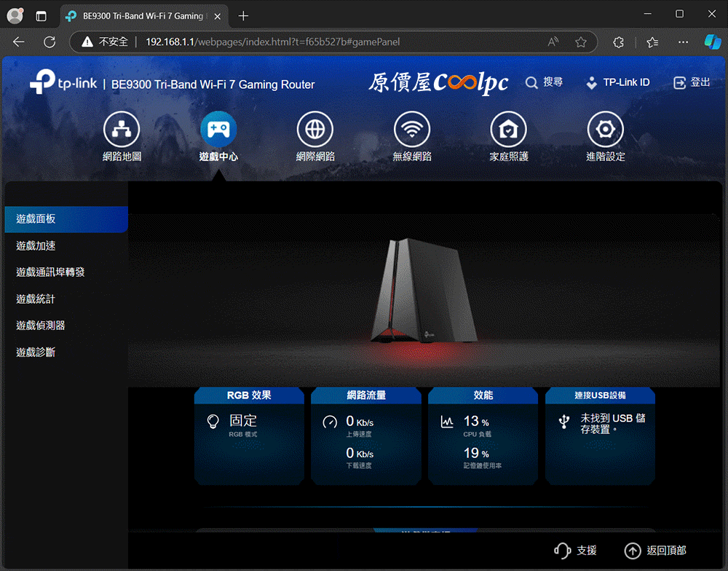Click the browser refresh icon
728x571 pixels.
pyautogui.click(x=50, y=42)
